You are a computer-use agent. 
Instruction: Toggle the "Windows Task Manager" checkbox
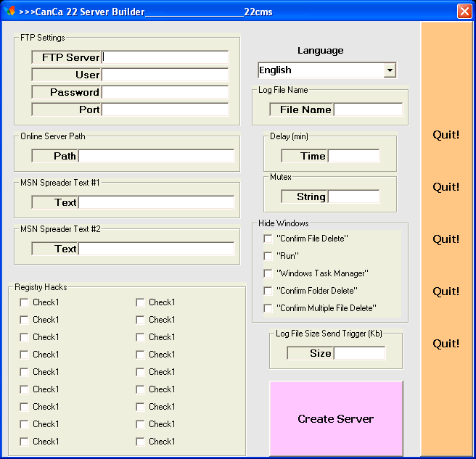click(x=268, y=273)
